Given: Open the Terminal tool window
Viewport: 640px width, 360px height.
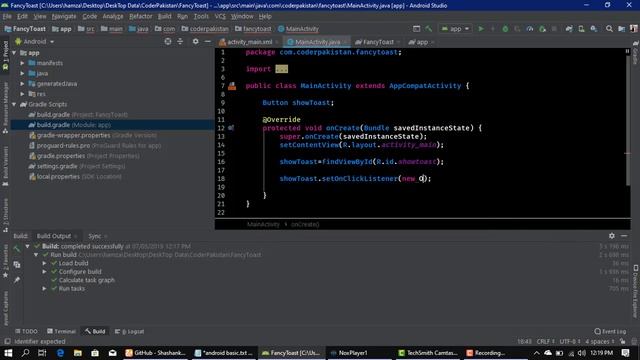Looking at the screenshot, I should pos(61,331).
